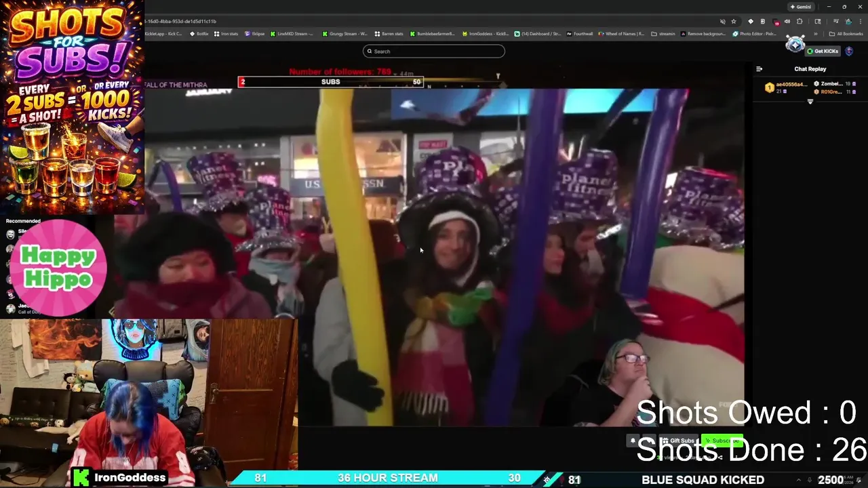Open the Gemini button in browser title bar
This screenshot has width=868, height=488.
click(x=800, y=7)
